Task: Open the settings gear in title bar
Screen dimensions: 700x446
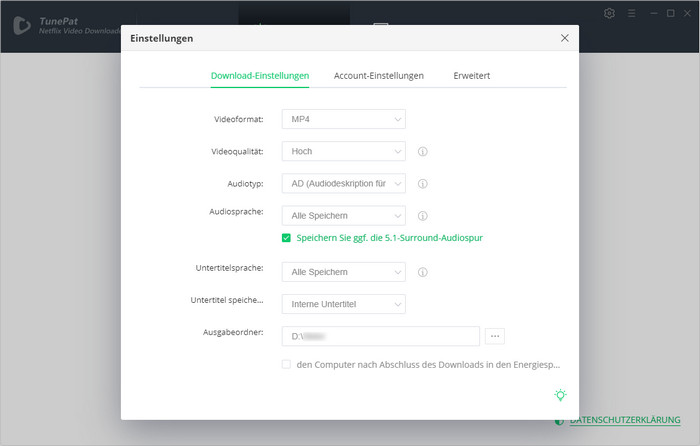Action: 610,13
